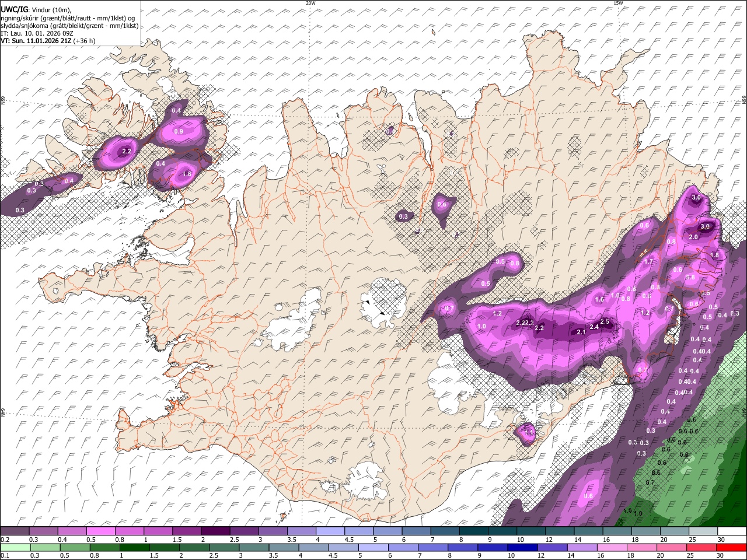Click the '2.0' precipitation value on the map

point(693,237)
